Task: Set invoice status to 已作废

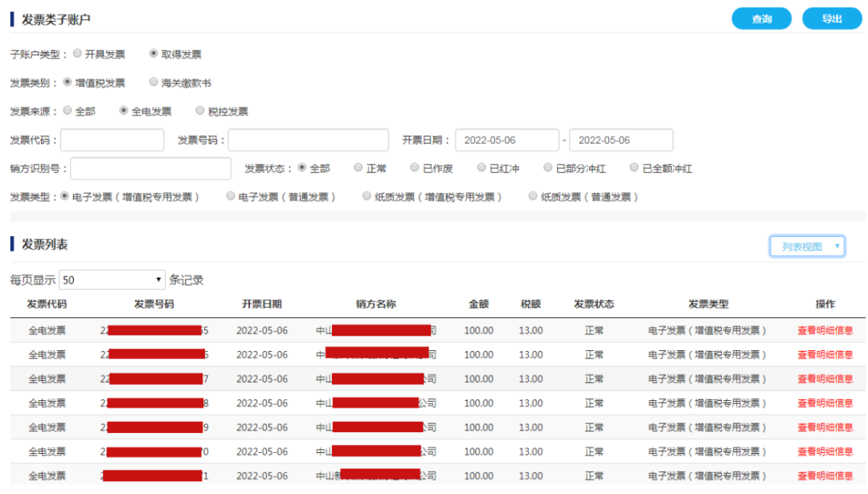Action: pyautogui.click(x=415, y=168)
